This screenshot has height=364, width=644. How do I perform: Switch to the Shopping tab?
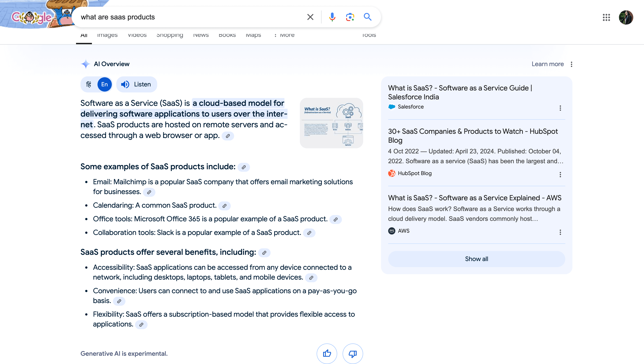(x=170, y=35)
